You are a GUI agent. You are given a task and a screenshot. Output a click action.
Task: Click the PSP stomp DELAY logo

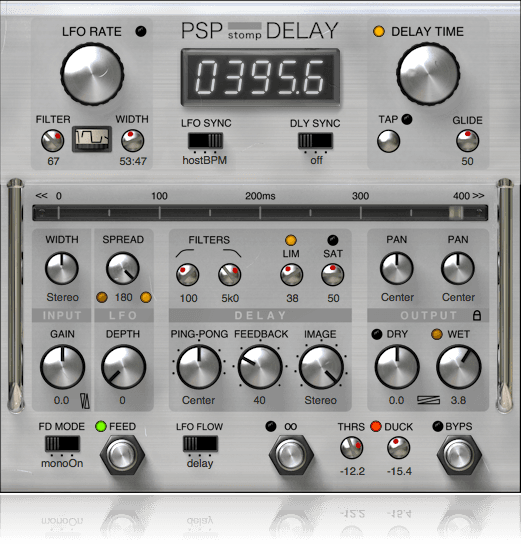259,31
